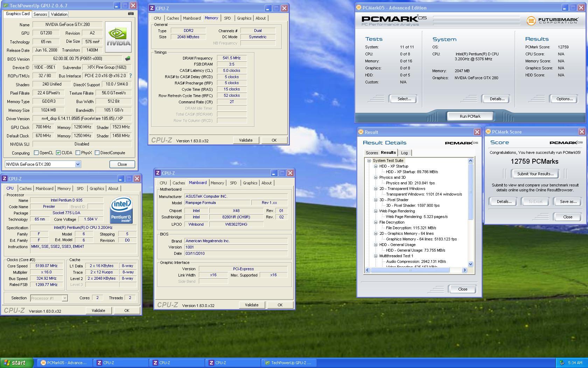Open PCMark05 taskbar button

64,363
